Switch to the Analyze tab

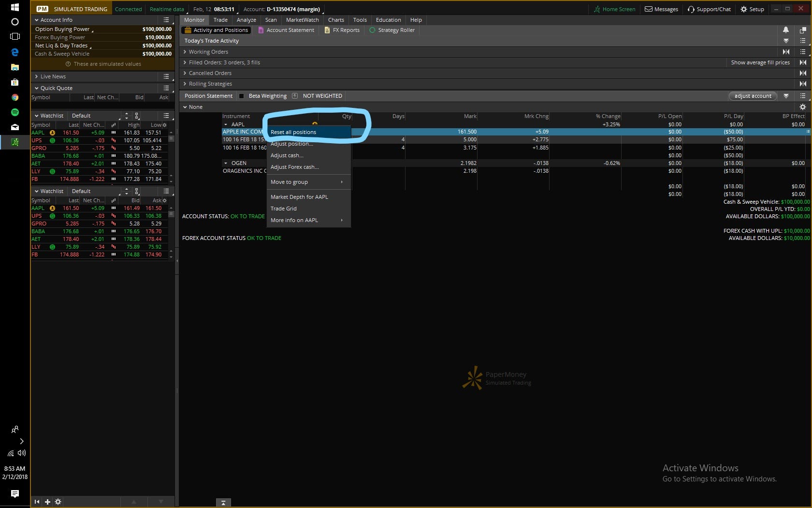(x=246, y=20)
